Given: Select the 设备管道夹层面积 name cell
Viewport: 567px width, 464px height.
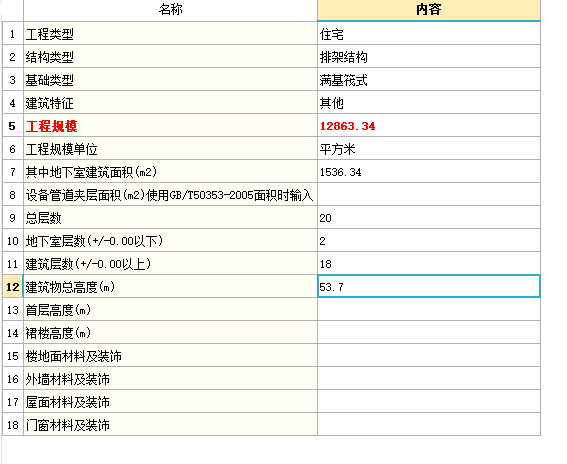Looking at the screenshot, I should pos(170,194).
